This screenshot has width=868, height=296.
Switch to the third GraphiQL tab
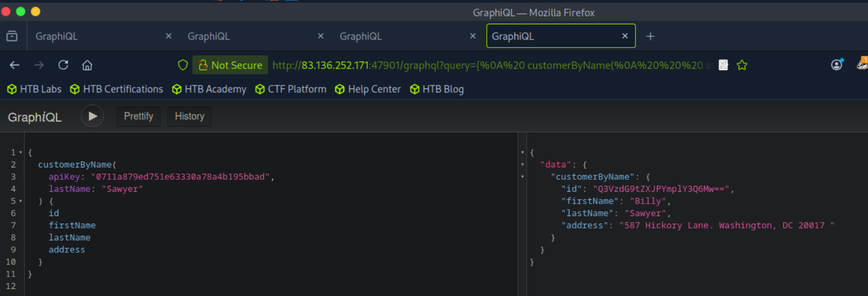click(400, 36)
